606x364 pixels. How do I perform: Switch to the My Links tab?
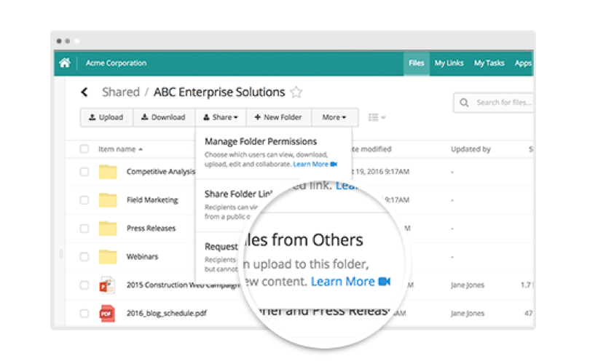pos(449,63)
